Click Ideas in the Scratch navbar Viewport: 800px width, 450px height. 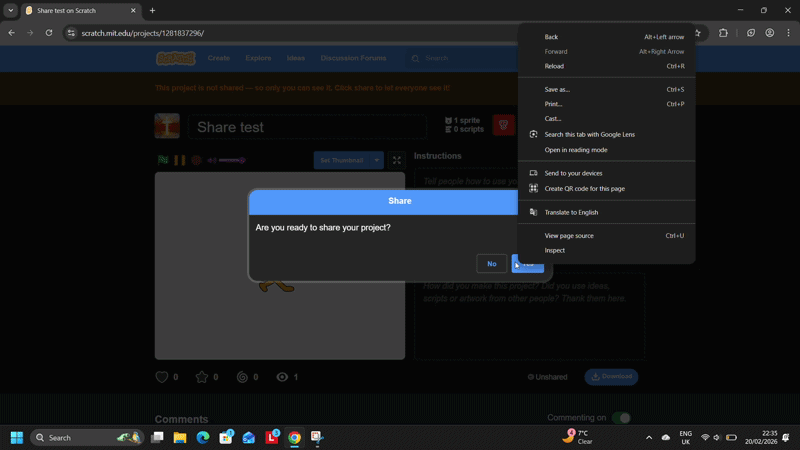(296, 58)
